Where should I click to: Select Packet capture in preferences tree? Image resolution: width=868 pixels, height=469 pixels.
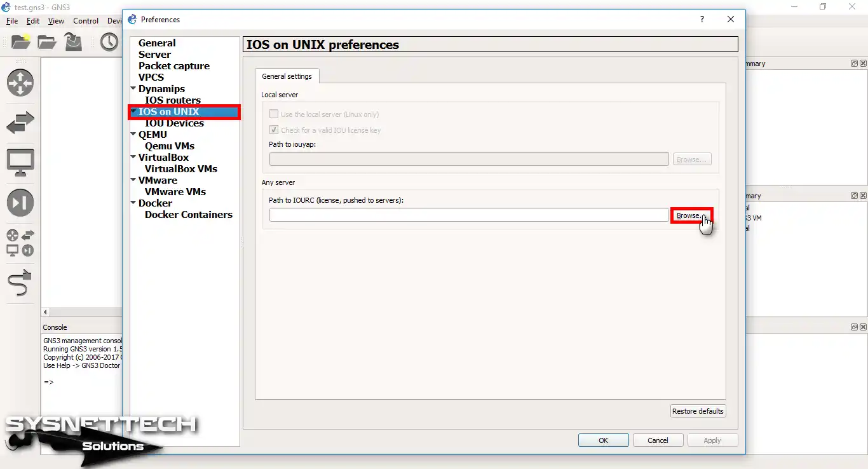pos(174,66)
